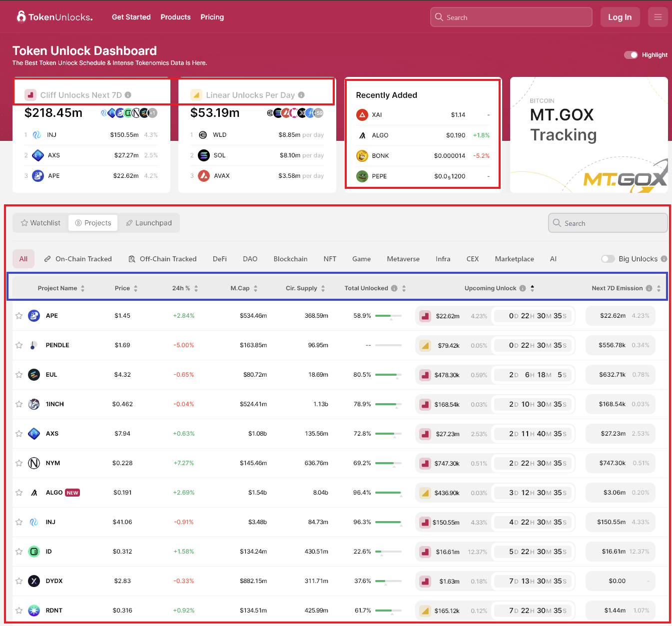Click the top navigation Search field

511,17
